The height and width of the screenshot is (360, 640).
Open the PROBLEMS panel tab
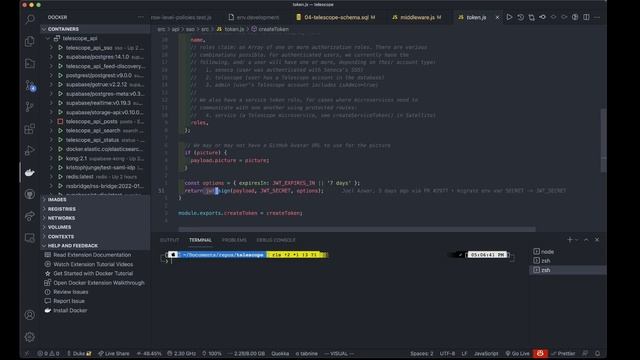pos(234,240)
